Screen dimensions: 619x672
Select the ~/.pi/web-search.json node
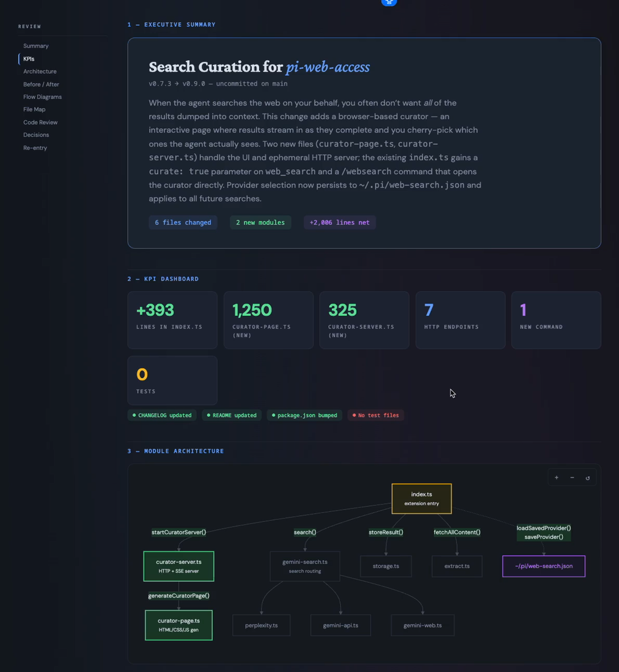[544, 566]
